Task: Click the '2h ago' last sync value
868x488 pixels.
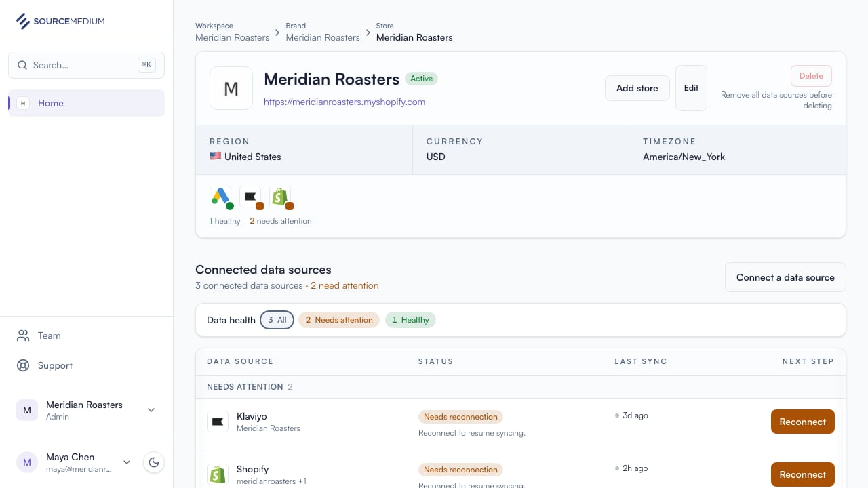Action: (635, 468)
